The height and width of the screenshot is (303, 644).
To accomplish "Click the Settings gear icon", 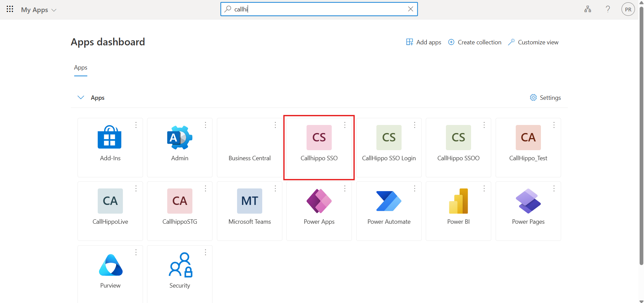I will 533,97.
